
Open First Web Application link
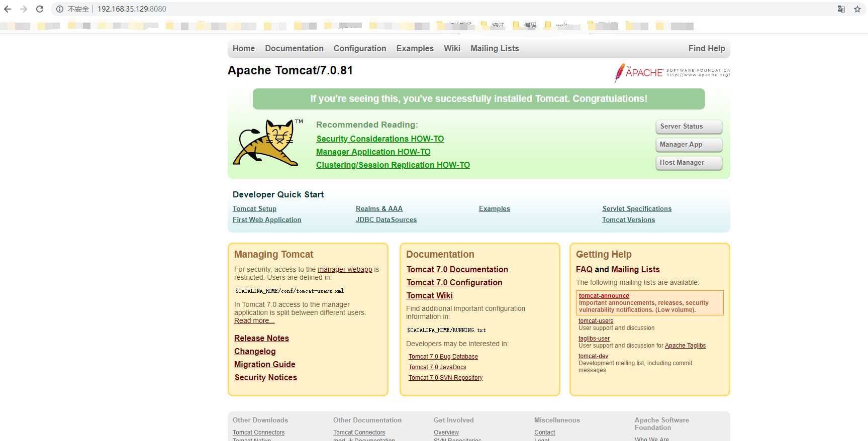(x=267, y=219)
